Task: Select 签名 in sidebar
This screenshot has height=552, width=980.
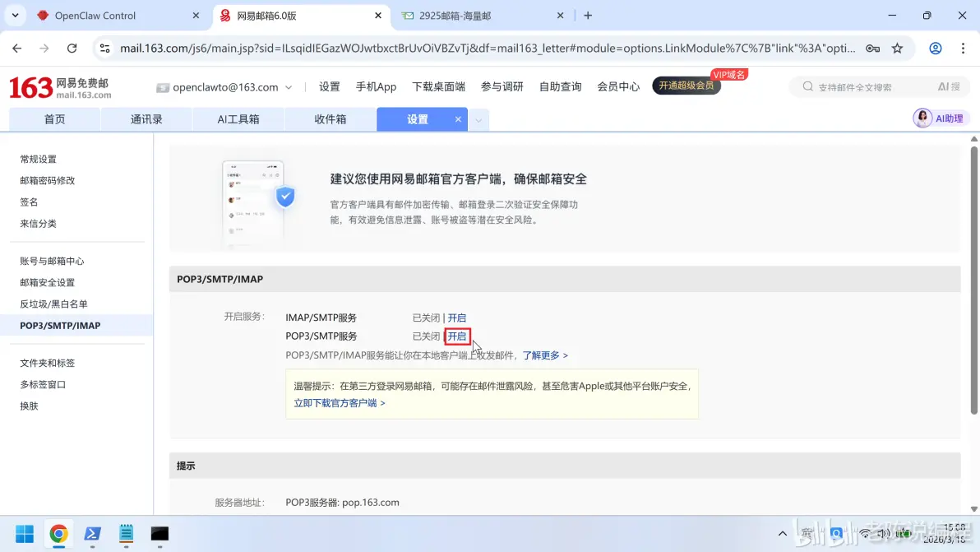Action: pyautogui.click(x=29, y=202)
